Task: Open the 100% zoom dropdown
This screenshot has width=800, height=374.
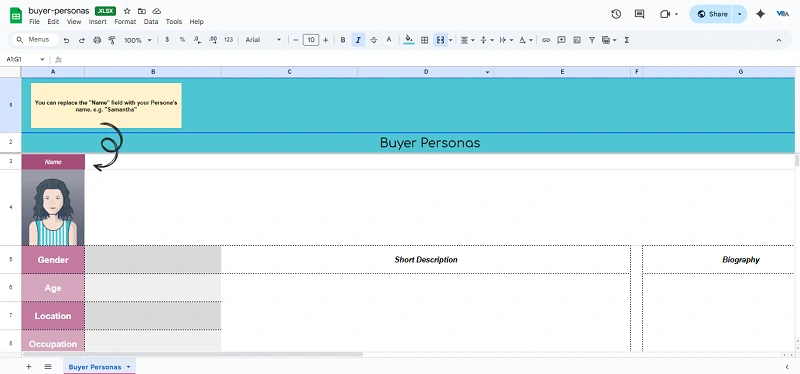Action: [x=138, y=40]
